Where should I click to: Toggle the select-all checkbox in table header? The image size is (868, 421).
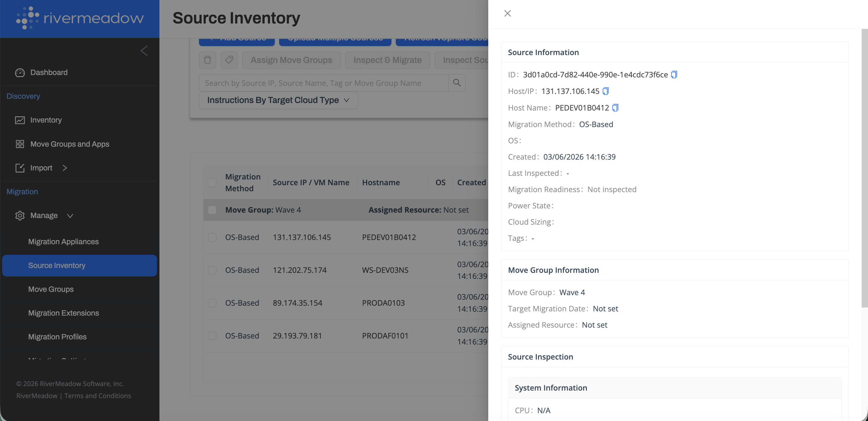click(x=212, y=182)
